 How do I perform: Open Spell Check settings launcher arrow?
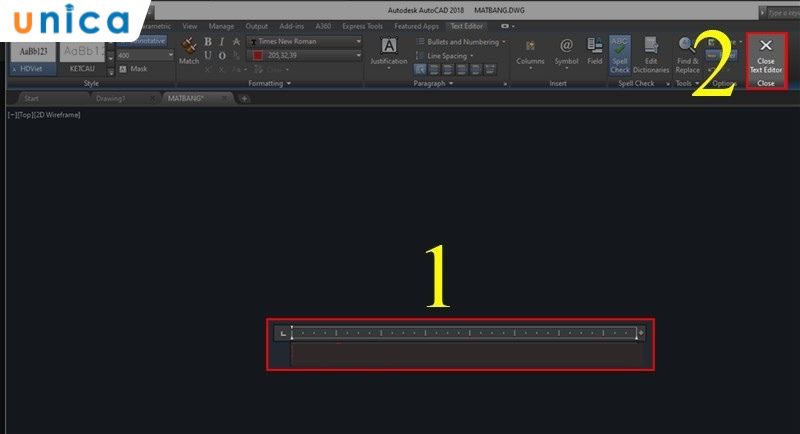click(667, 84)
